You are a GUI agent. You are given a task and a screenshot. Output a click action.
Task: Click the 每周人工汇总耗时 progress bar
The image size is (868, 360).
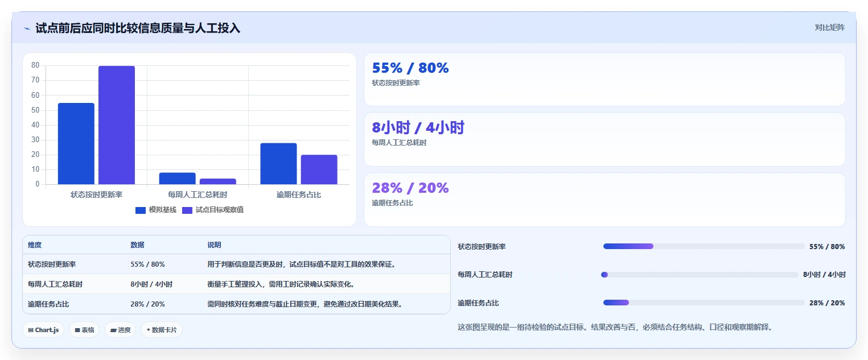(x=700, y=275)
